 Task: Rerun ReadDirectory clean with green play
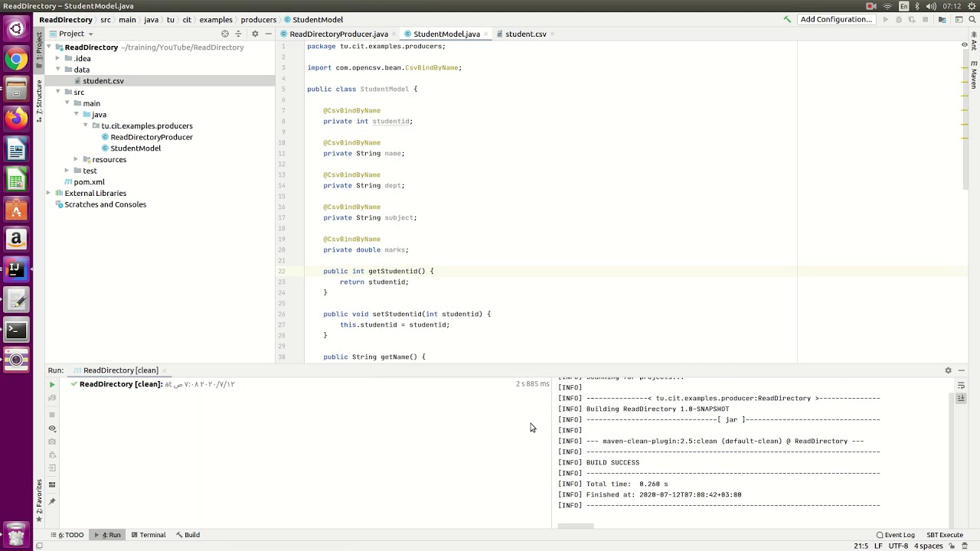(52, 385)
